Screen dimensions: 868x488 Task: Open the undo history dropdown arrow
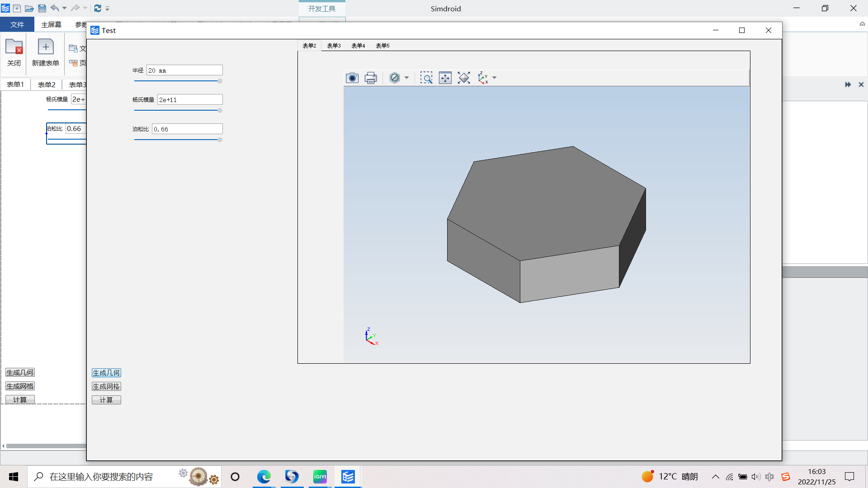tap(64, 8)
